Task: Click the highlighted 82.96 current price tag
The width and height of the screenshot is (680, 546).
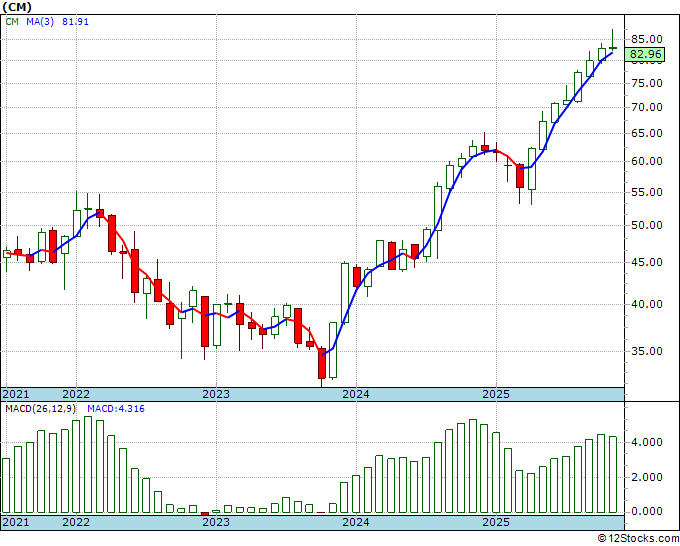Action: [x=646, y=54]
